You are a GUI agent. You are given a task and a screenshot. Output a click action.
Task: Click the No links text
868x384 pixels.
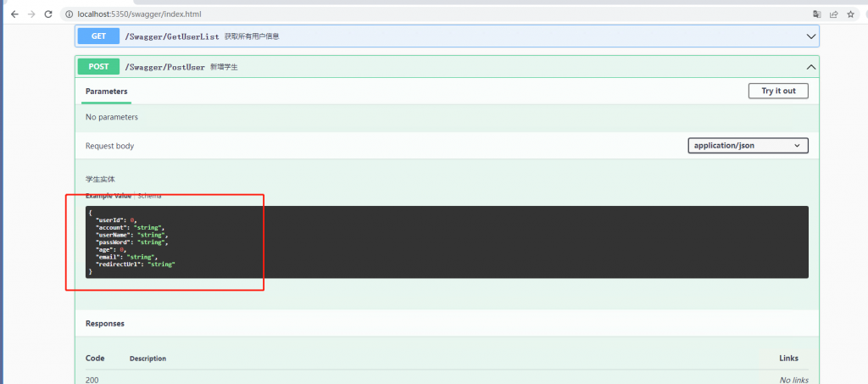pyautogui.click(x=793, y=380)
